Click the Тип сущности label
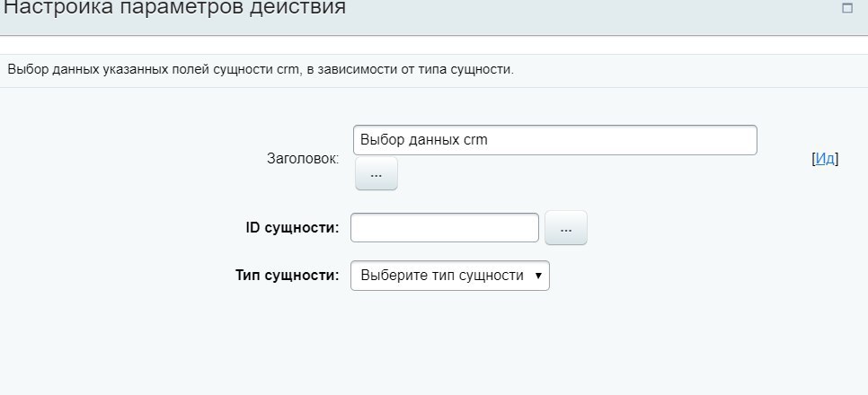The height and width of the screenshot is (395, 868). click(287, 276)
